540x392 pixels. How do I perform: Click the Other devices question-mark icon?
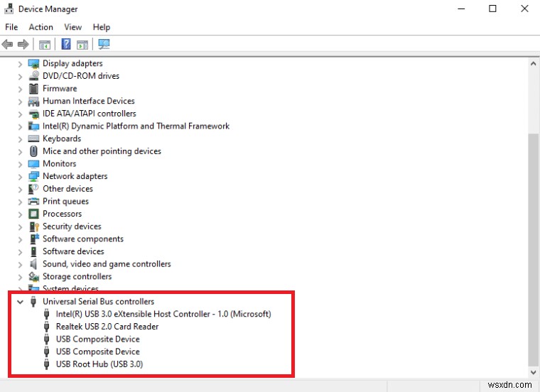(34, 189)
